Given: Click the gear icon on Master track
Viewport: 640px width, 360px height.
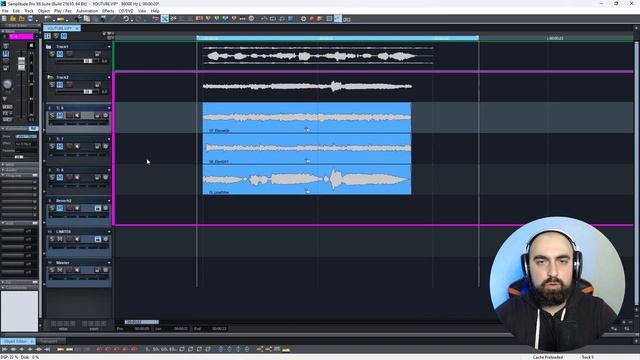Looking at the screenshot, I should 106,270.
